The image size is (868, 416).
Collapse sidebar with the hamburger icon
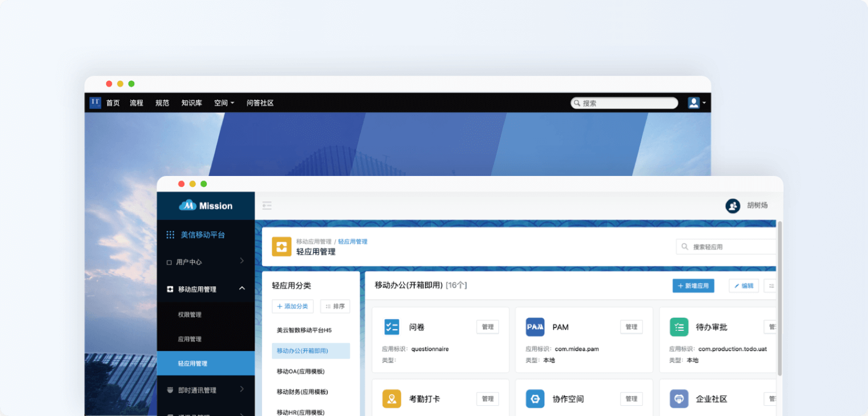pos(267,206)
